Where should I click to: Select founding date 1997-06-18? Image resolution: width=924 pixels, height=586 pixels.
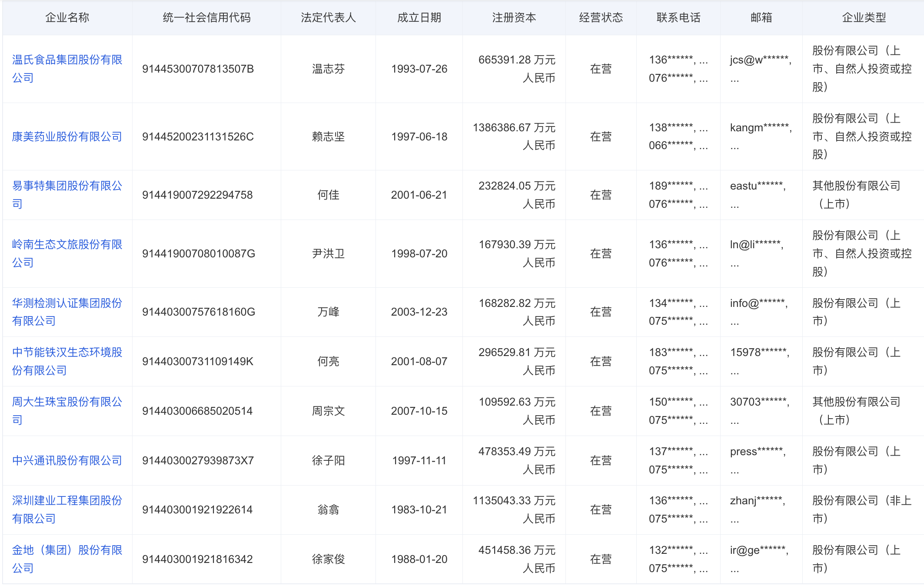(x=419, y=137)
